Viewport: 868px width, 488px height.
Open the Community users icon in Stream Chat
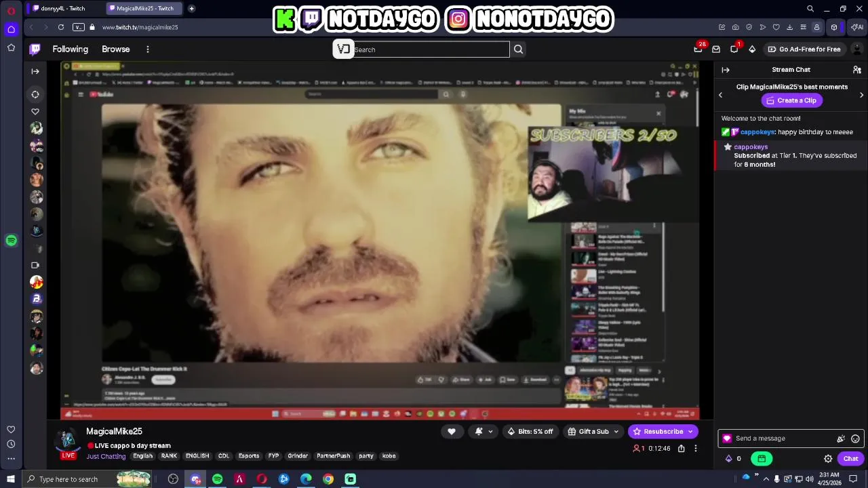[857, 70]
